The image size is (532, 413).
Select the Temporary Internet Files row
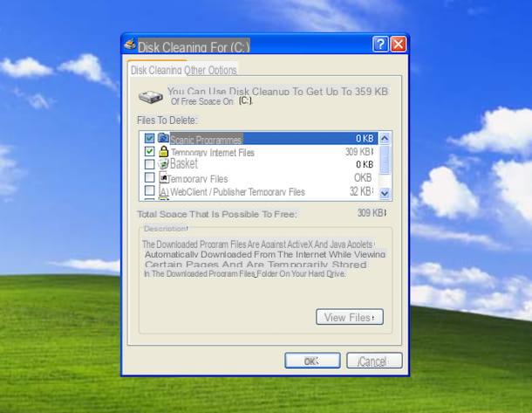259,151
